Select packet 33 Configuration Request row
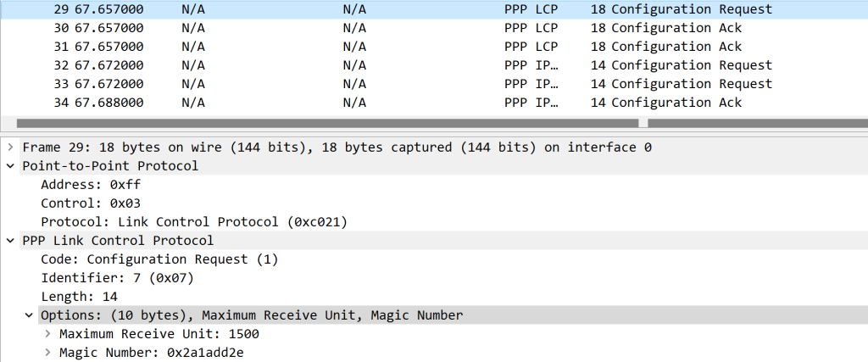This screenshot has width=868, height=362. click(424, 84)
